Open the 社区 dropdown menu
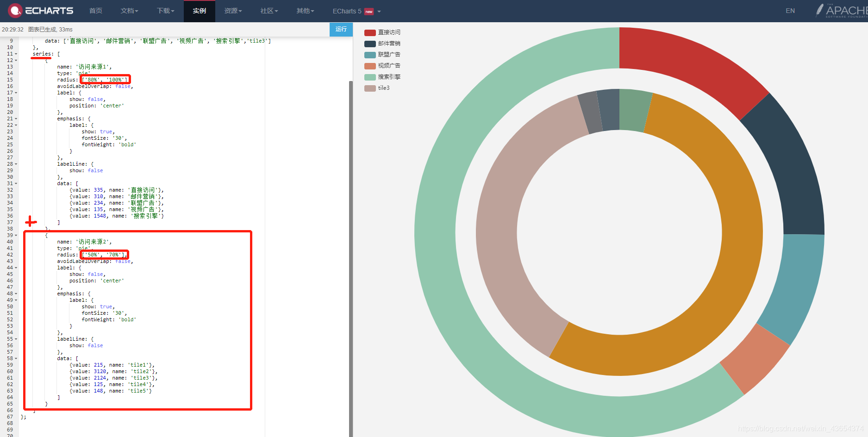Image resolution: width=868 pixels, height=437 pixels. pyautogui.click(x=269, y=11)
